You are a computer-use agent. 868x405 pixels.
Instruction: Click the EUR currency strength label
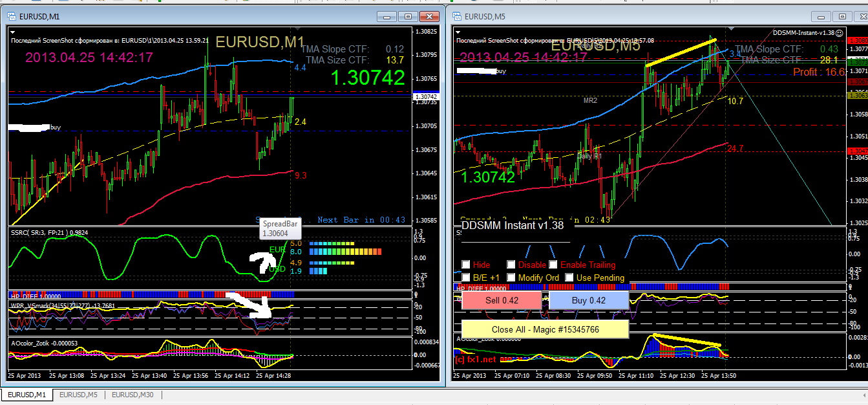click(277, 248)
